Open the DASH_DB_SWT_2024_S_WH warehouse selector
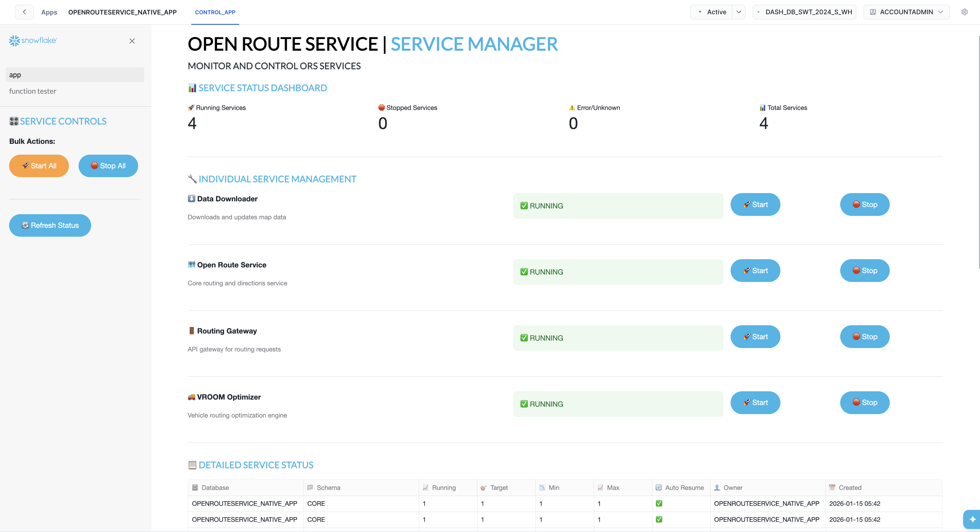Screen dimensions: 980x532 point(804,12)
